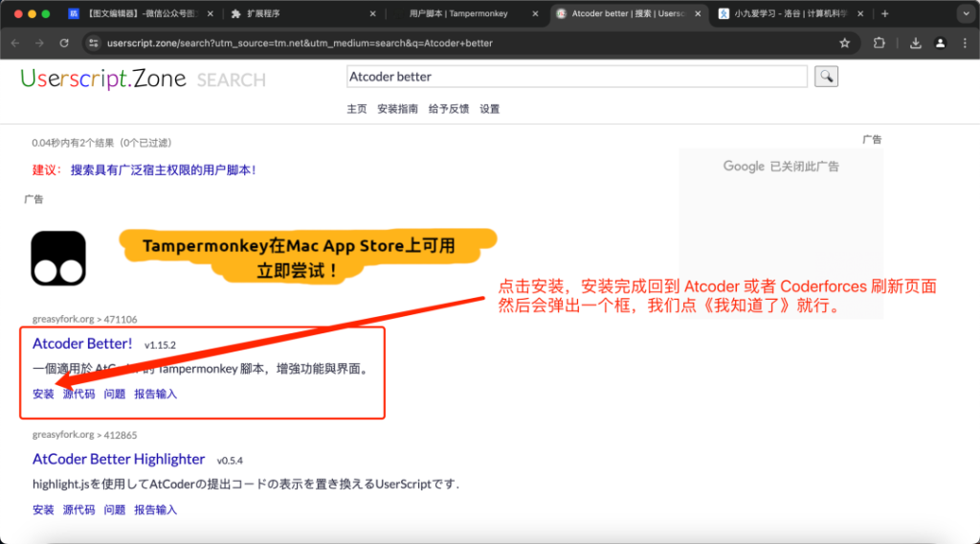Open the extensions puzzle icon
The width and height of the screenshot is (980, 544).
point(879,43)
